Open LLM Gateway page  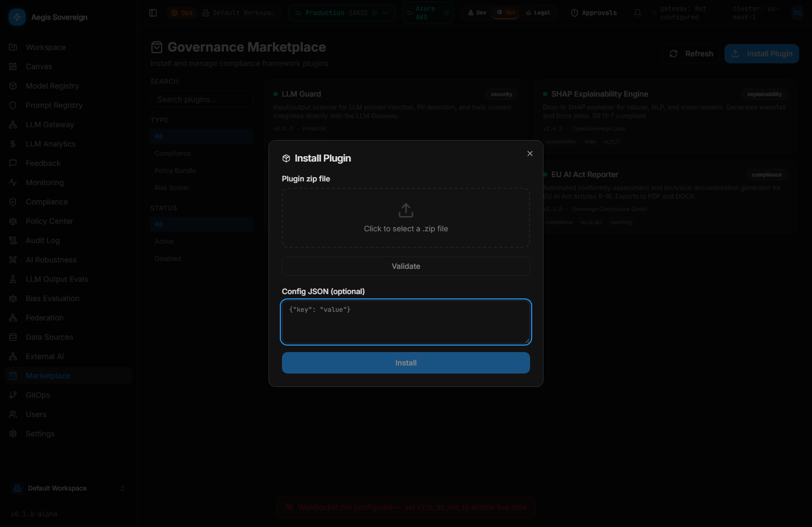(x=68, y=125)
